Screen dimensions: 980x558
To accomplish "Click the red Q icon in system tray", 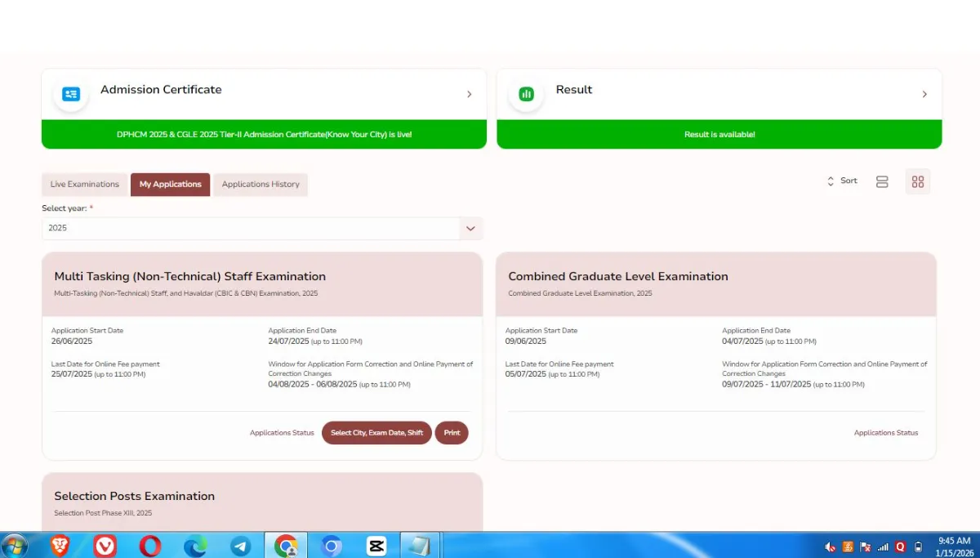I will [900, 547].
